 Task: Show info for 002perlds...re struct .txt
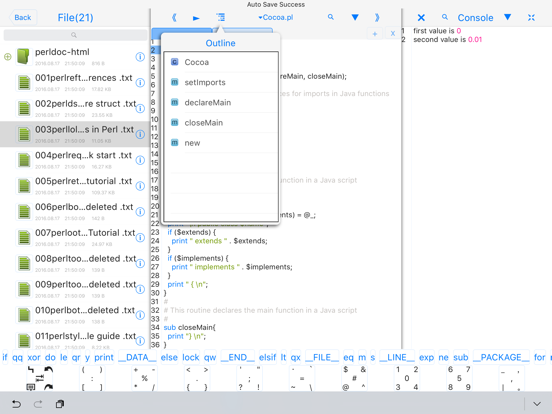pyautogui.click(x=140, y=108)
